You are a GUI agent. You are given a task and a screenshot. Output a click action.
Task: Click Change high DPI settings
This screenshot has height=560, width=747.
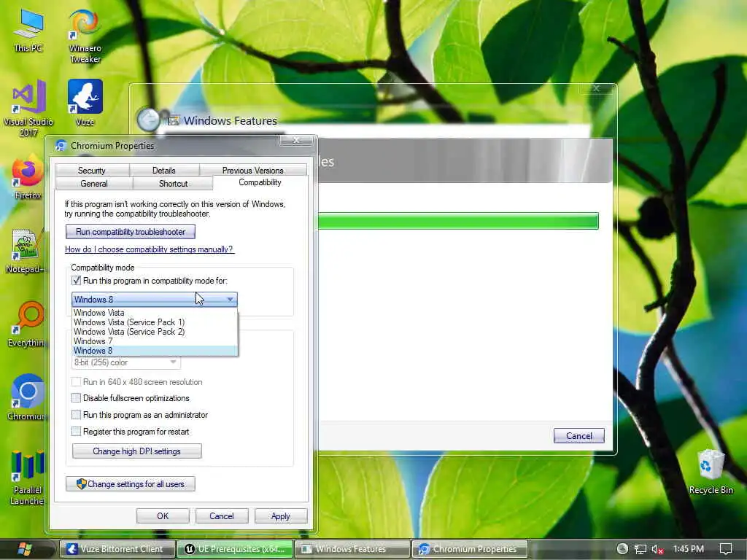136,451
